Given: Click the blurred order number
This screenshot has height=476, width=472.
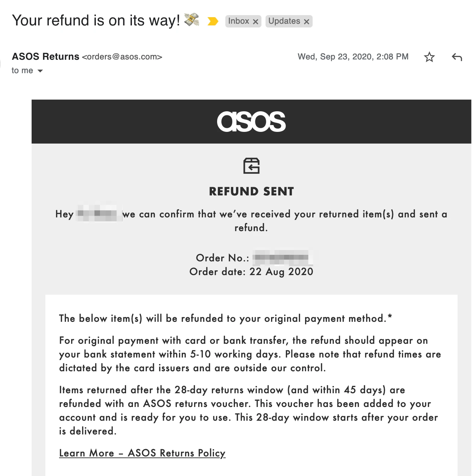Looking at the screenshot, I should tap(281, 258).
